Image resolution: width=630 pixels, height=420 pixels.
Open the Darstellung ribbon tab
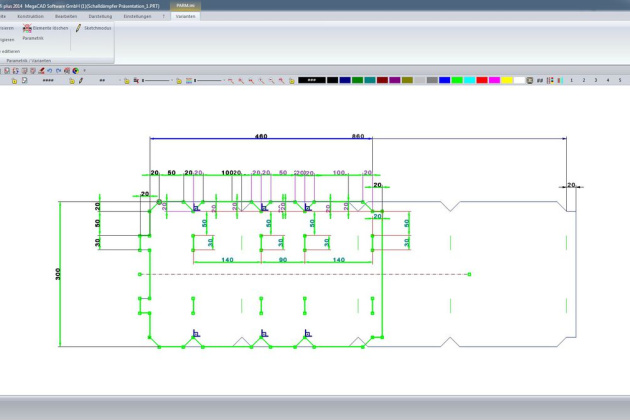click(101, 17)
